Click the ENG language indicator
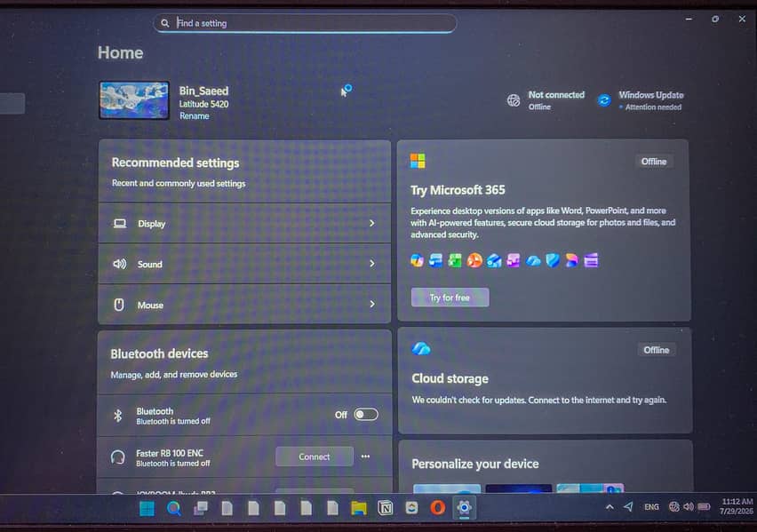 tap(652, 507)
